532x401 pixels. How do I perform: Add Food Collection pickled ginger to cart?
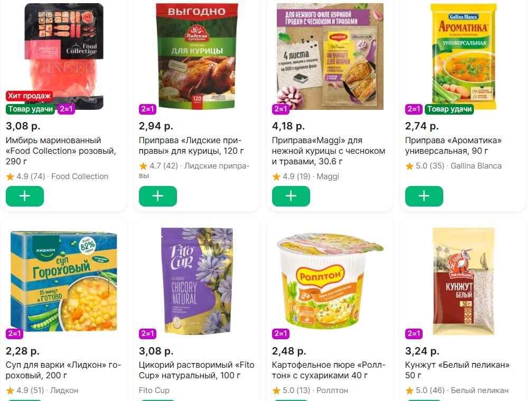click(25, 197)
